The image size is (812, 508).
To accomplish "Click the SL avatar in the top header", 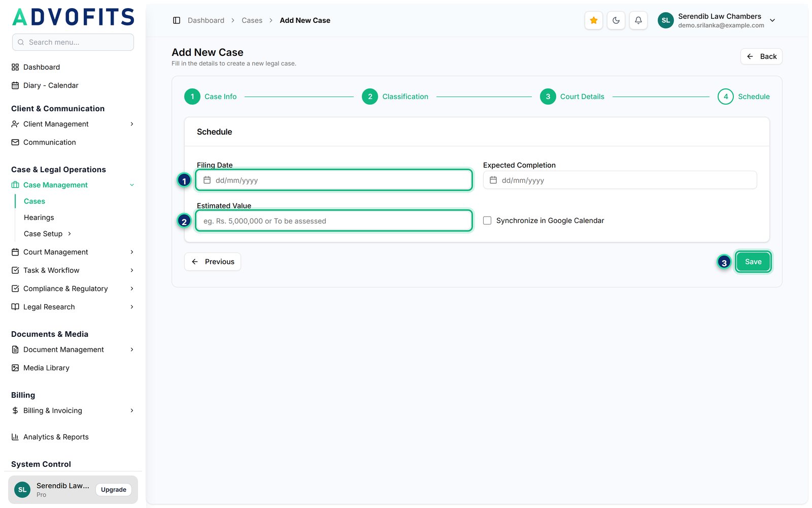I will 666,20.
